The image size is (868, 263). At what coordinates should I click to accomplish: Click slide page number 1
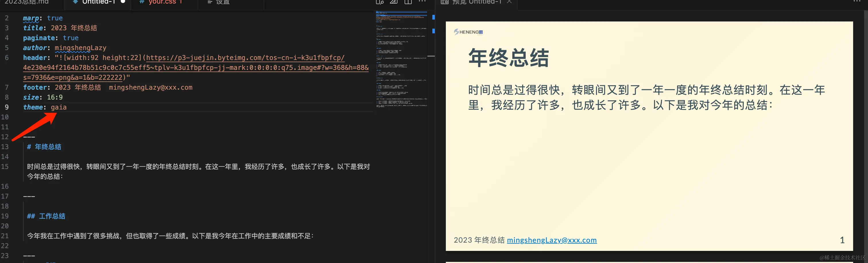coord(842,240)
